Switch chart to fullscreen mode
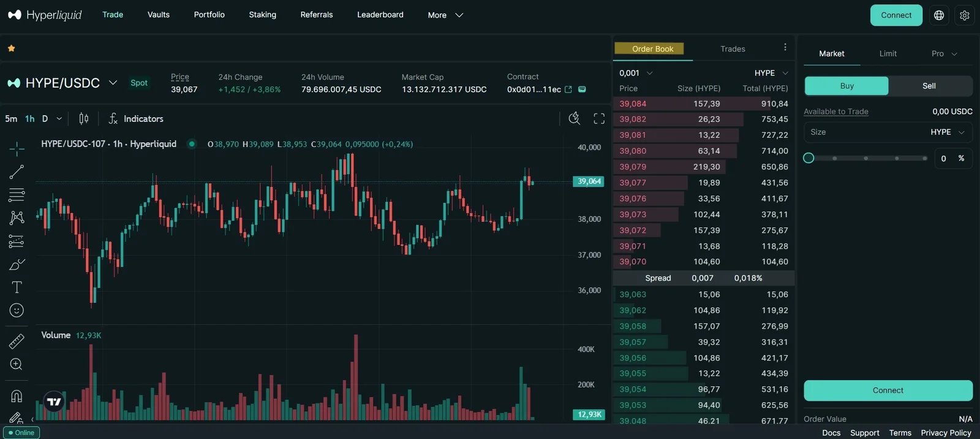980x439 pixels. click(599, 118)
